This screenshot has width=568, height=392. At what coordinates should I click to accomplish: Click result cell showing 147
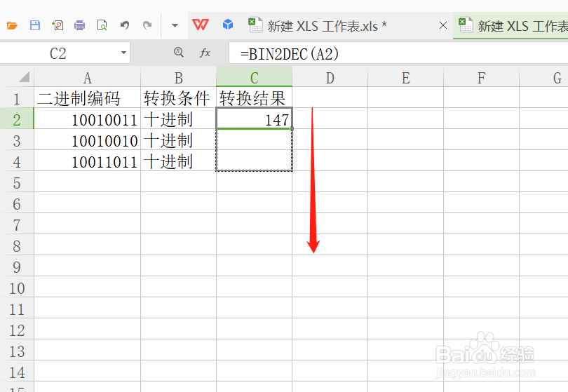pyautogui.click(x=255, y=119)
